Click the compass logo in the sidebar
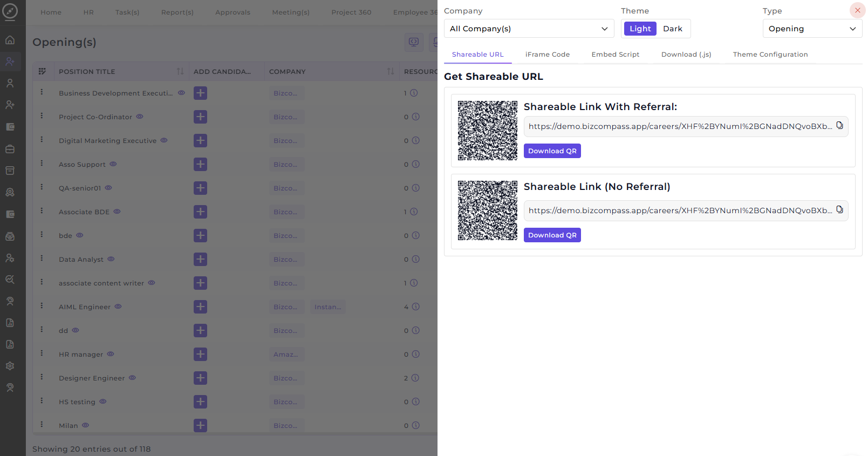Image resolution: width=868 pixels, height=456 pixels. click(x=10, y=11)
